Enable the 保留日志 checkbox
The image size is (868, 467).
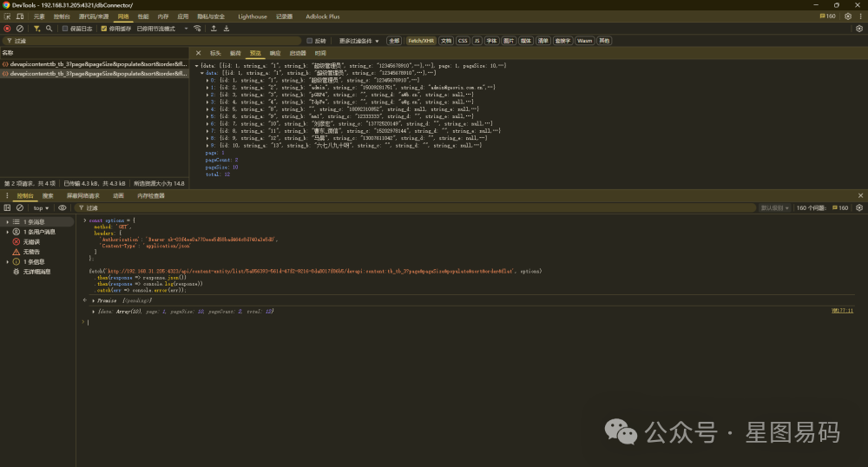tap(65, 29)
